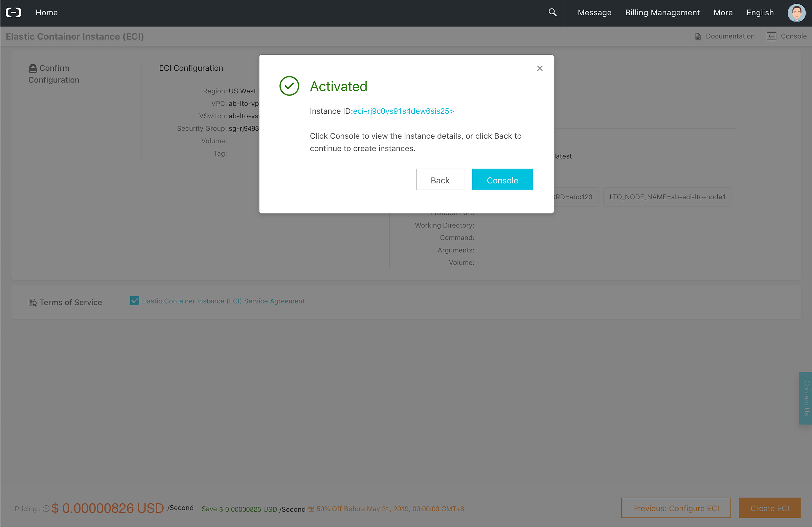Viewport: 812px width, 527px height.
Task: Open Billing Management menu
Action: coord(662,13)
